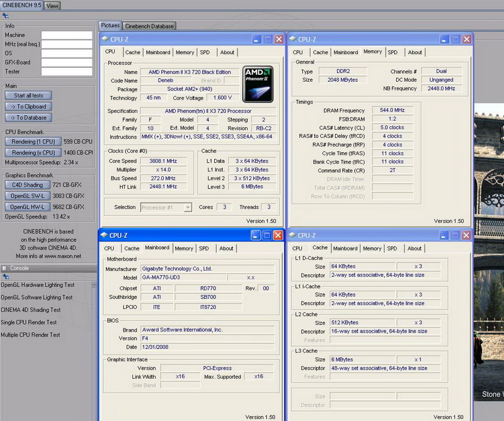This screenshot has height=421, width=504.
Task: Switch to the Cinebench Database tab
Action: pyautogui.click(x=149, y=26)
